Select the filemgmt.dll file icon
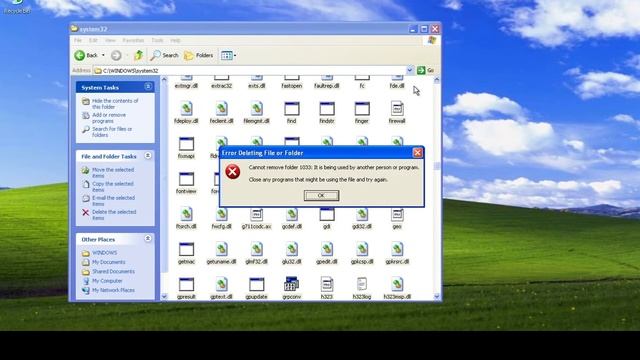The image size is (640, 360). 256,109
